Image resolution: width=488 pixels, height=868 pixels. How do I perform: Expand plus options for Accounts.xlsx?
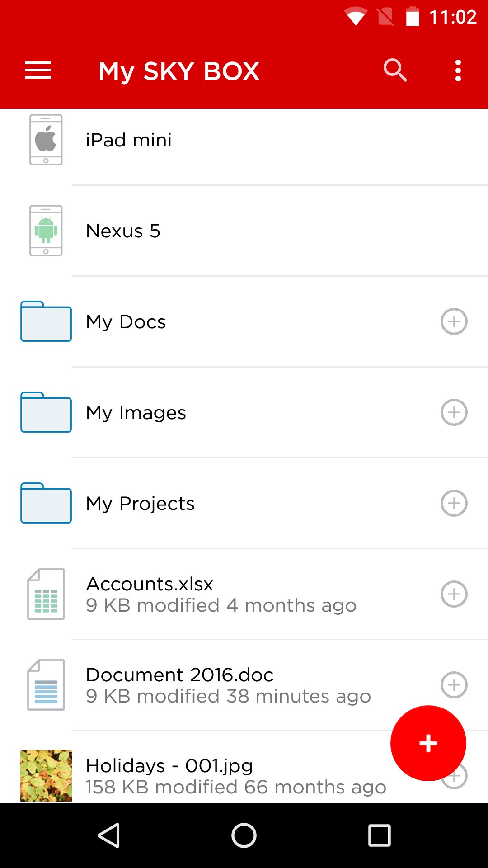pyautogui.click(x=454, y=594)
